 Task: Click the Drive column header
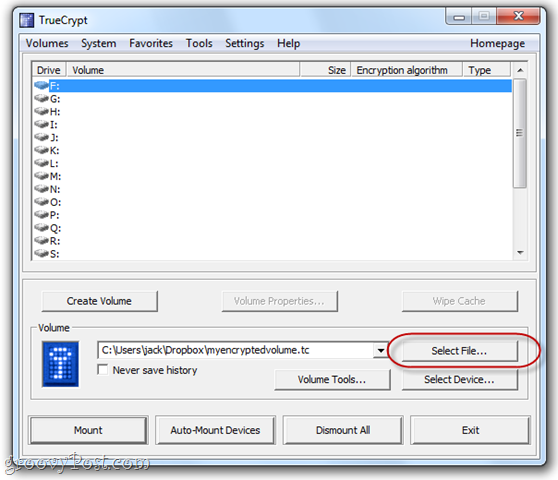(49, 70)
